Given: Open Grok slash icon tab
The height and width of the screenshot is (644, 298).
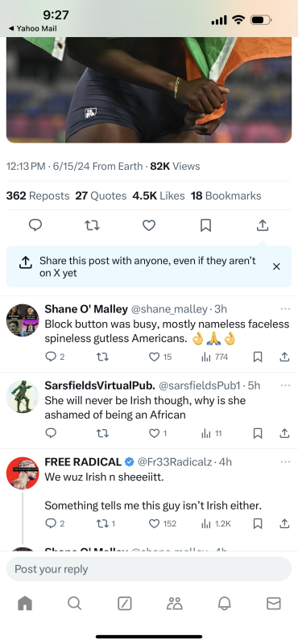Looking at the screenshot, I should 125,603.
